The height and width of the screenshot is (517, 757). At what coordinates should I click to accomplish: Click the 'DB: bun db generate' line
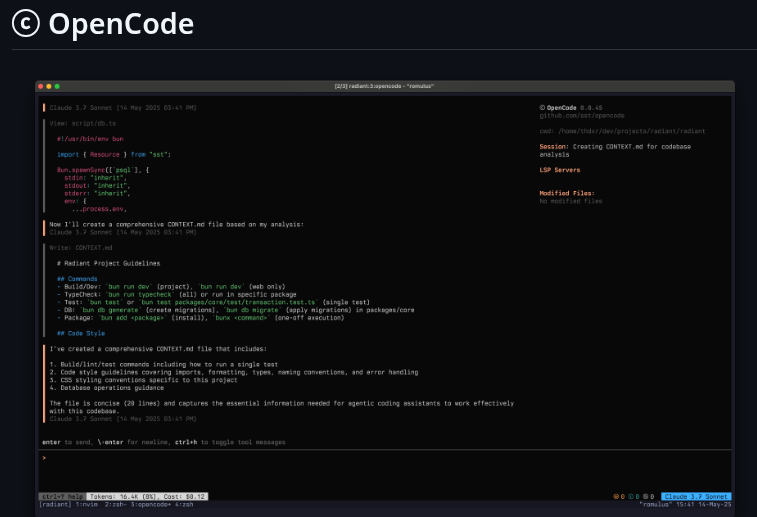tap(235, 310)
